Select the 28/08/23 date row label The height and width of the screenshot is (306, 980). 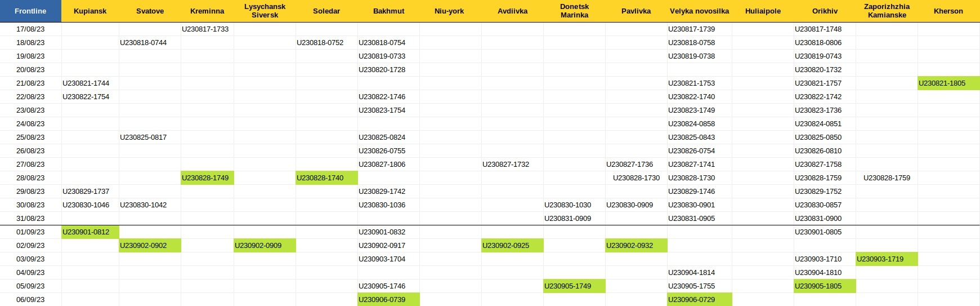(30, 178)
